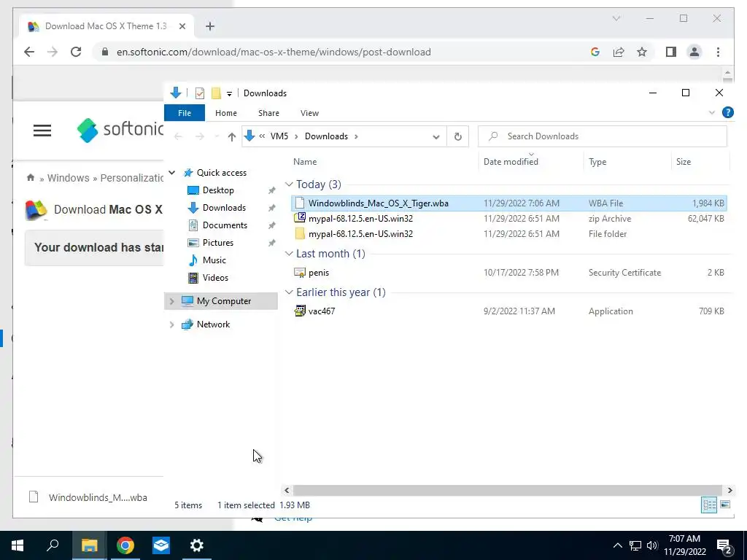Click horizontal scrollbar left arrow
This screenshot has width=747, height=560.
[x=287, y=490]
